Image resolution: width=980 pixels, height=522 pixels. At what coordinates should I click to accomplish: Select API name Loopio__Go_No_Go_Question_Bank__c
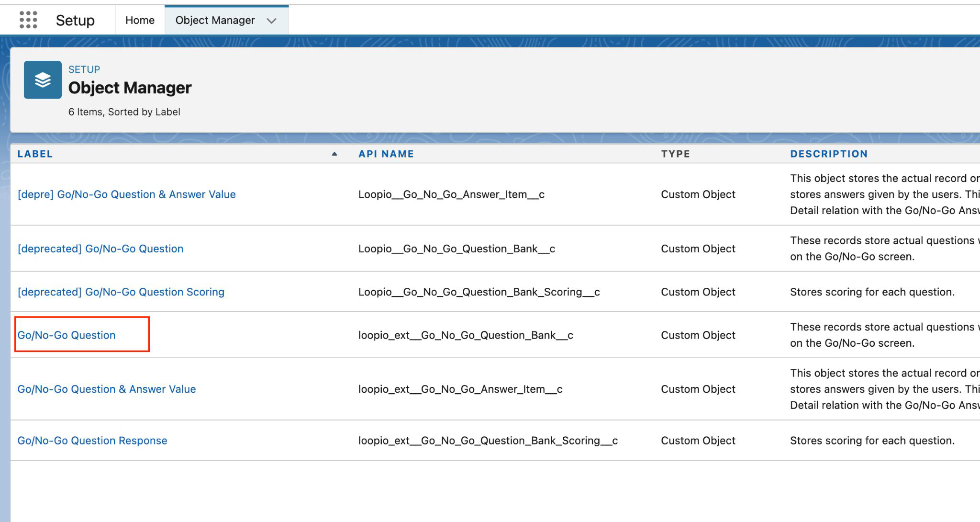457,249
